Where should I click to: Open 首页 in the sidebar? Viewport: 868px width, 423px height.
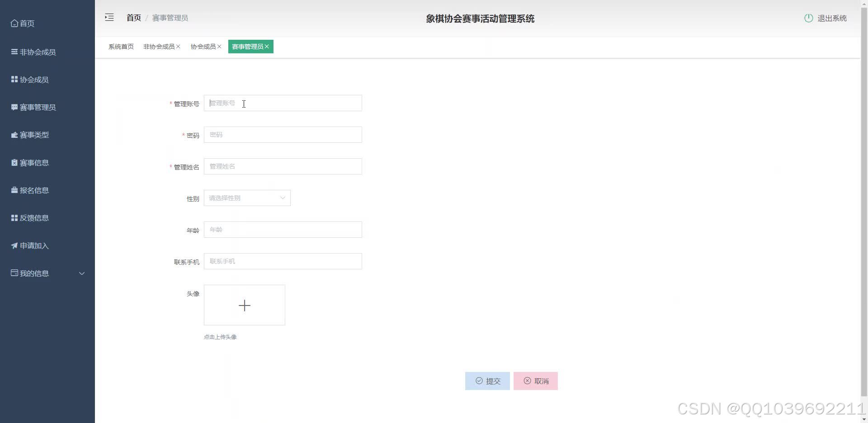(47, 23)
